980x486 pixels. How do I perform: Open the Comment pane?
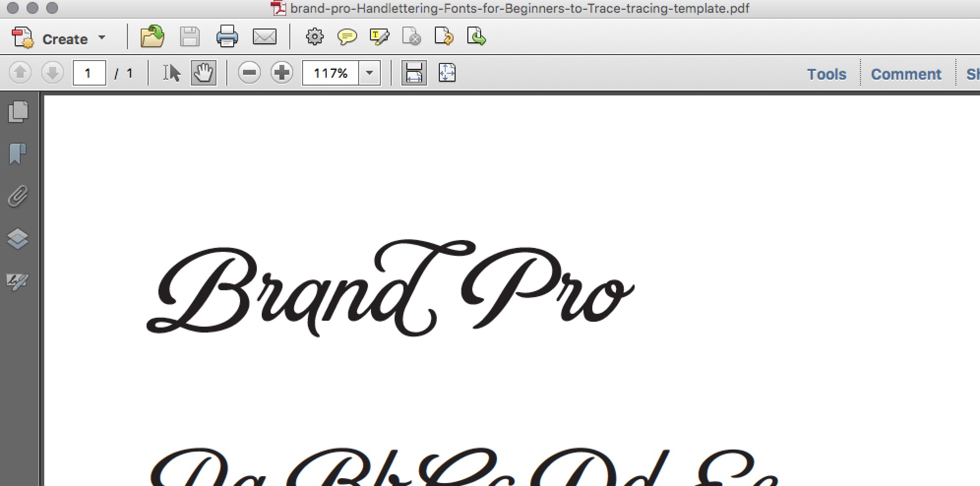[906, 74]
